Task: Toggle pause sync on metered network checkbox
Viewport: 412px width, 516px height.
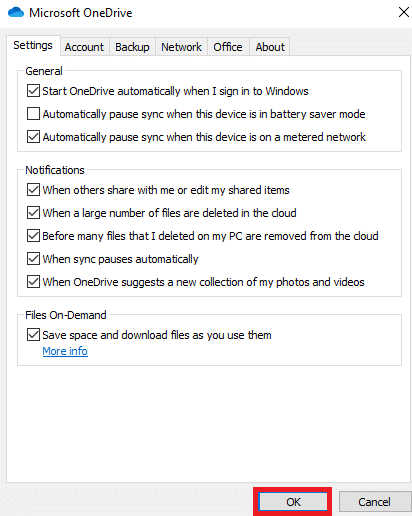Action: [x=33, y=137]
